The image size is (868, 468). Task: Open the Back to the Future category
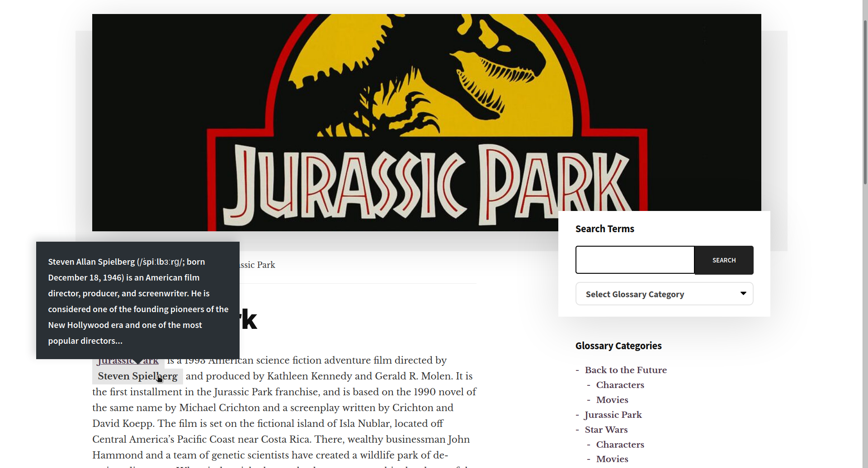626,370
